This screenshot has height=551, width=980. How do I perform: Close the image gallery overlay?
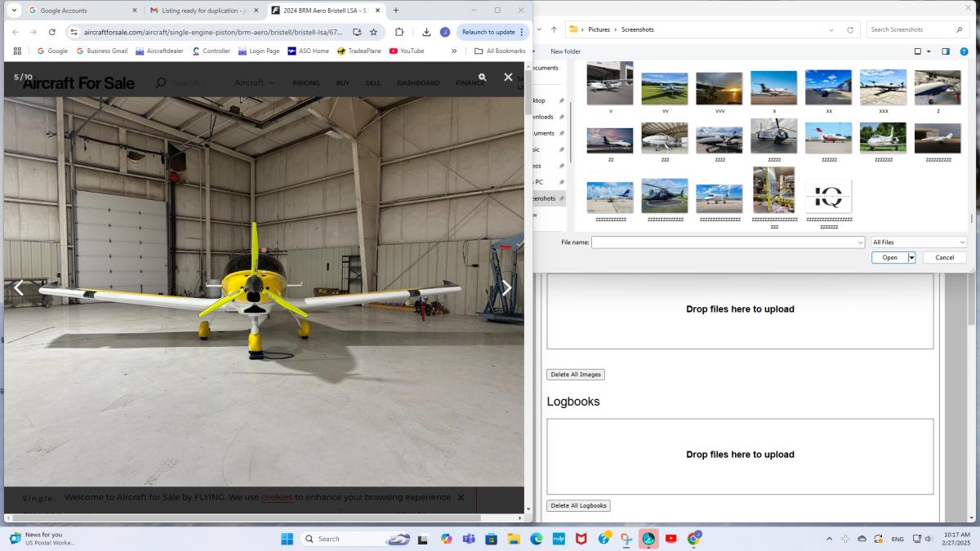coord(508,77)
